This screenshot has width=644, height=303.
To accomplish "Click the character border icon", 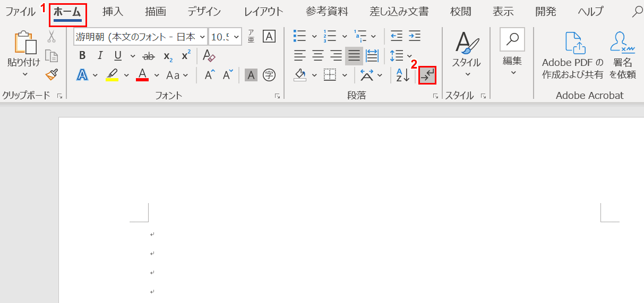I will pyautogui.click(x=270, y=37).
